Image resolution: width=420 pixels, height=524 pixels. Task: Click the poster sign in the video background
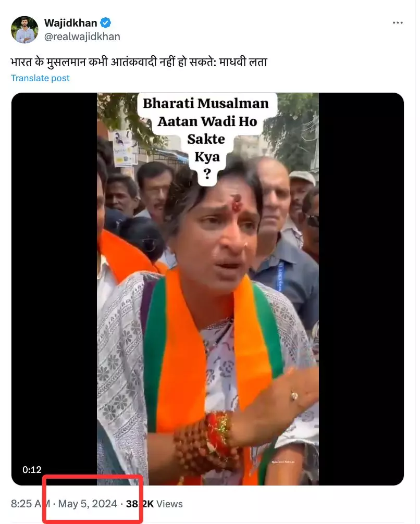pos(125,149)
